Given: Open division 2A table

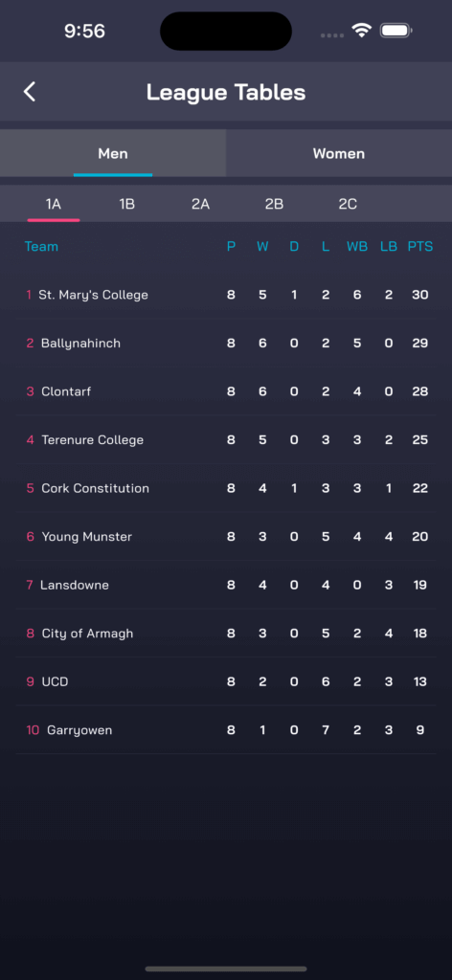Looking at the screenshot, I should [201, 204].
